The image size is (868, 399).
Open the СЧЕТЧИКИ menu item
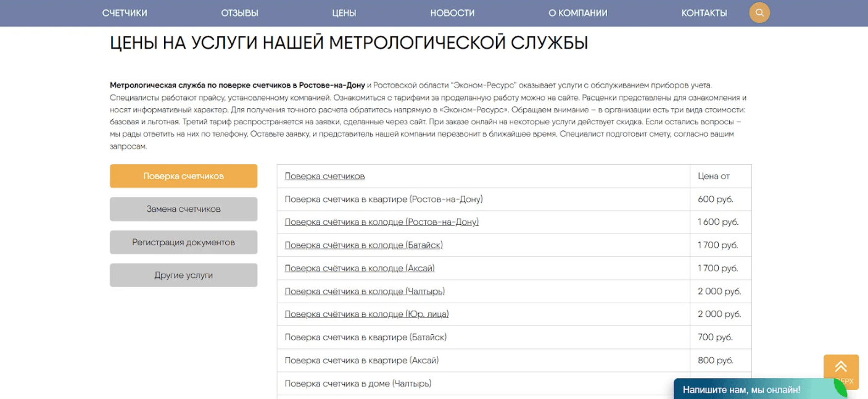(125, 13)
